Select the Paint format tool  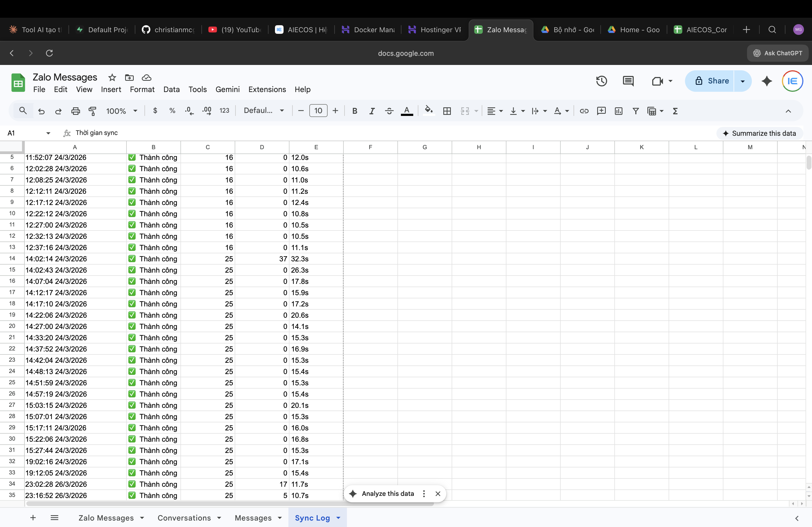(92, 111)
